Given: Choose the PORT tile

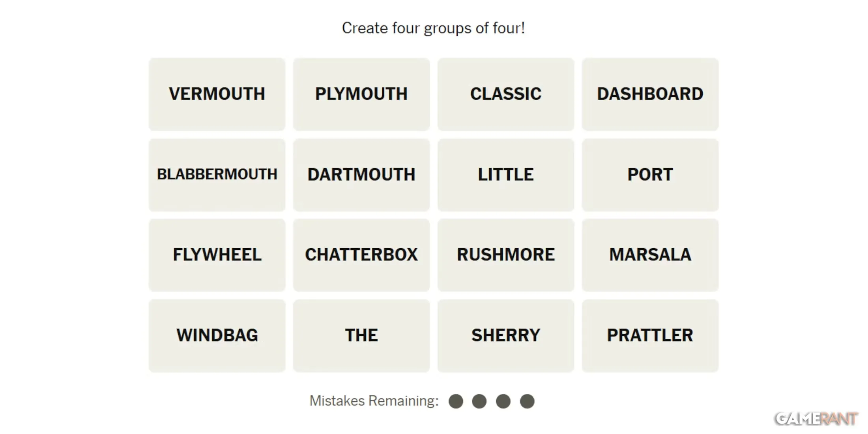Looking at the screenshot, I should pyautogui.click(x=650, y=175).
